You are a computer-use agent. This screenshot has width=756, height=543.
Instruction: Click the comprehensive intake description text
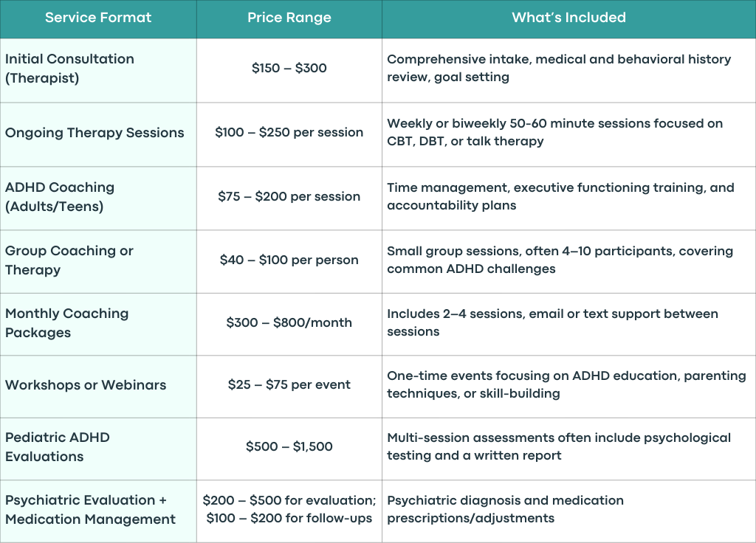pos(560,68)
